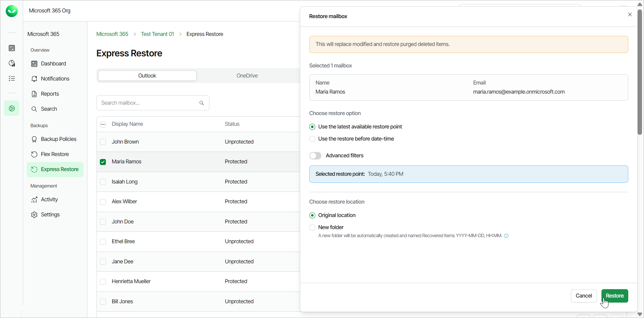Select Use the latest available restore point
The width and height of the screenshot is (644, 318).
(x=312, y=127)
